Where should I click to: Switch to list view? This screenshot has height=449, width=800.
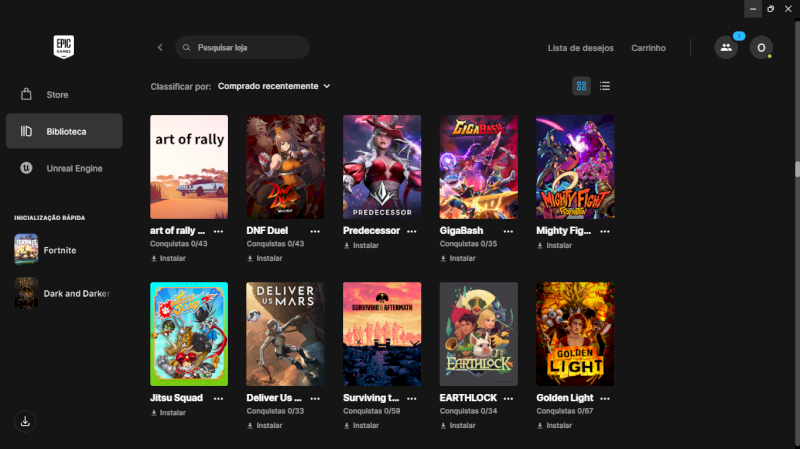[605, 86]
